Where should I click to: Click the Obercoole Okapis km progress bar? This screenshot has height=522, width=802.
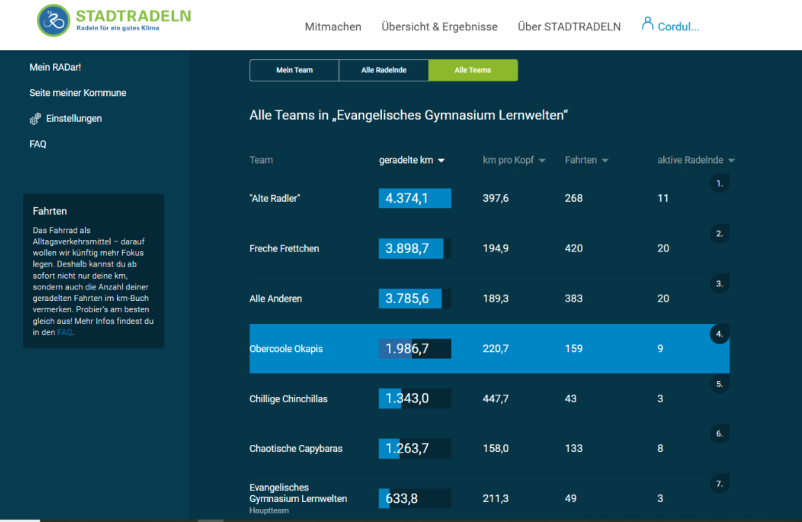click(x=415, y=349)
